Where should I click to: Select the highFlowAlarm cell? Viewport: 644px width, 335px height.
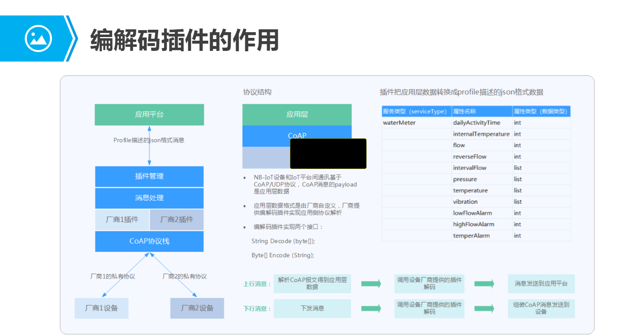(482, 224)
